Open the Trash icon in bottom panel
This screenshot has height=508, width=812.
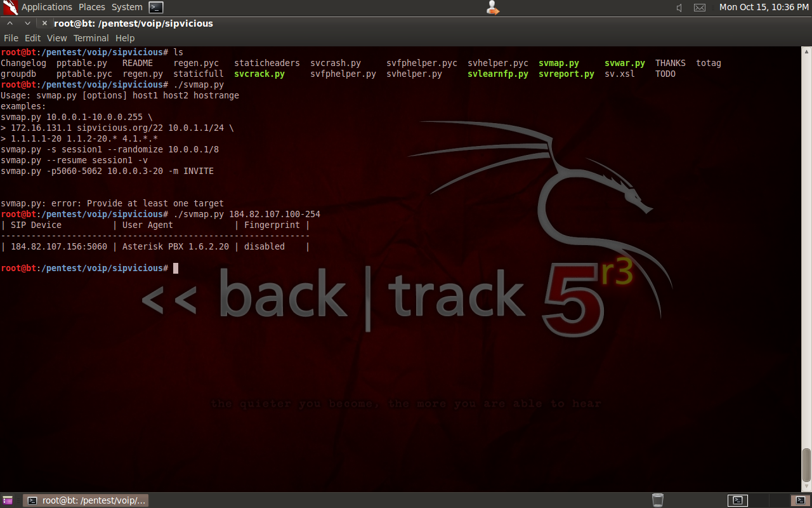click(658, 500)
